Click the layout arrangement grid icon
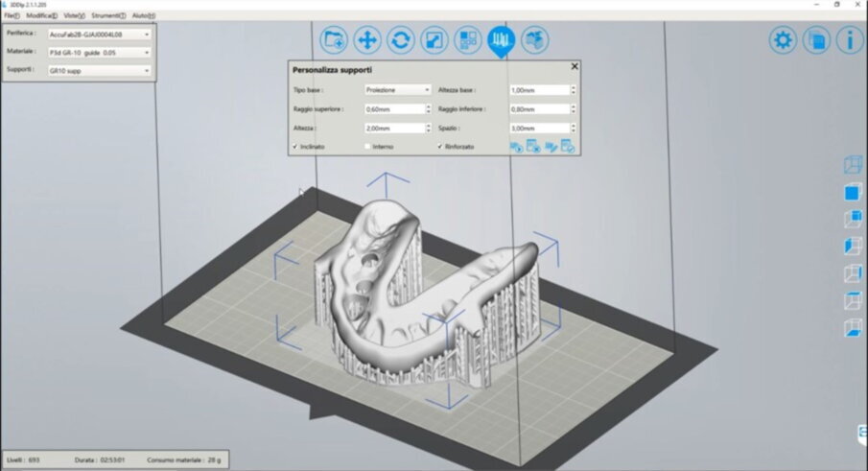The image size is (868, 471). (x=467, y=40)
